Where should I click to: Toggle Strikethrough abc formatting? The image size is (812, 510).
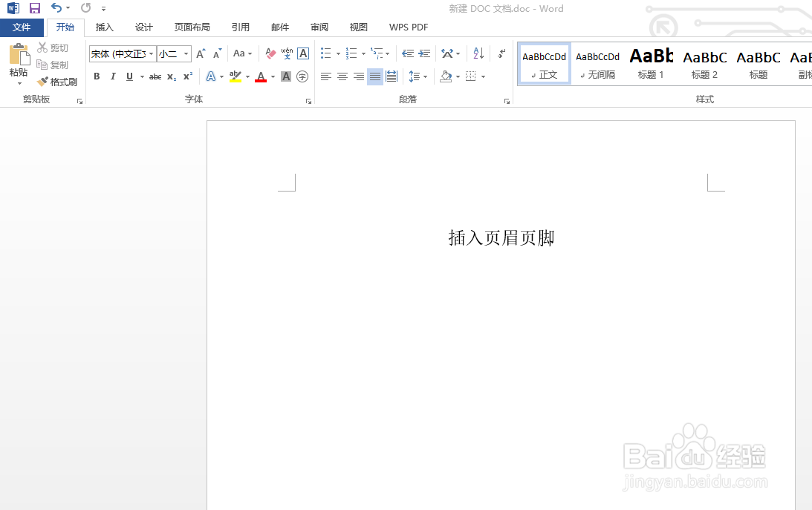coord(155,76)
